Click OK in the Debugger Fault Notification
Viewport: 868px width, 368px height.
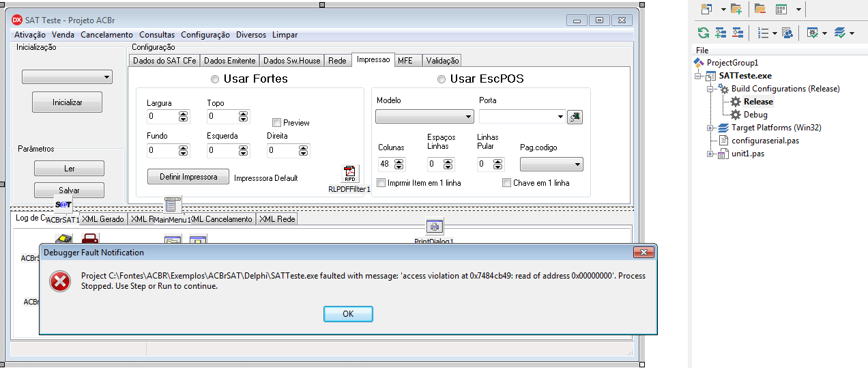[348, 314]
